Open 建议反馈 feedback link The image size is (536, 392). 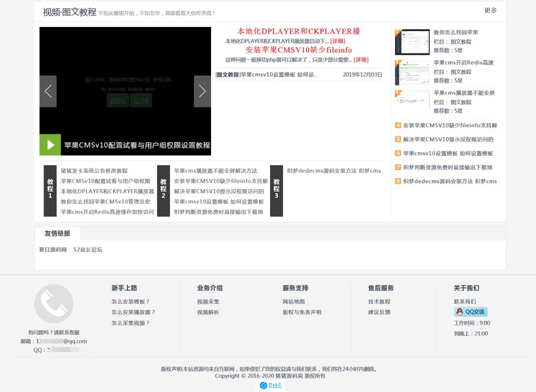tap(379, 312)
